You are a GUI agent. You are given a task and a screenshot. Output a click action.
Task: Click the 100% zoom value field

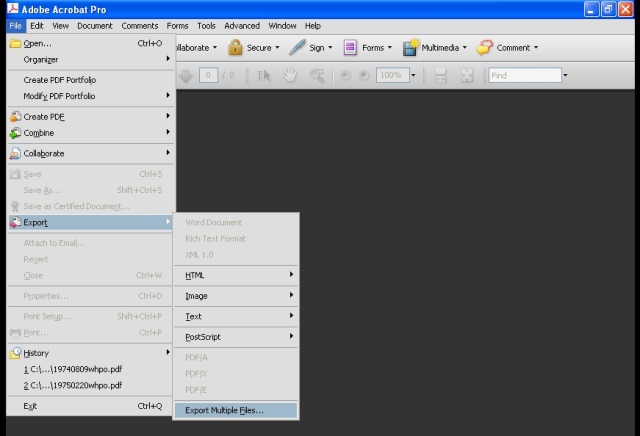pyautogui.click(x=392, y=75)
